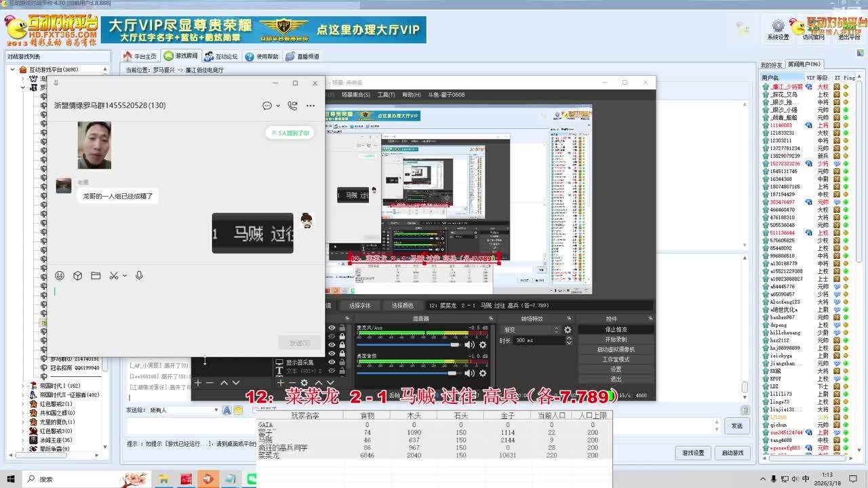
Task: Click the 系统设置 gear icon
Action: click(x=778, y=27)
